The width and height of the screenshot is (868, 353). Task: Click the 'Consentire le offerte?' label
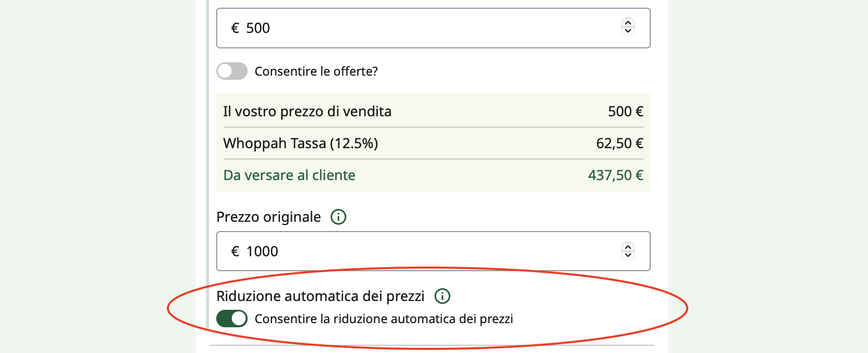pos(316,71)
